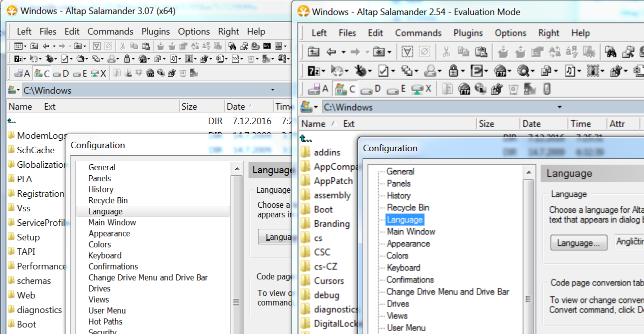Click 7z plugin icon in 2.54 window
This screenshot has height=334, width=644.
tap(313, 71)
